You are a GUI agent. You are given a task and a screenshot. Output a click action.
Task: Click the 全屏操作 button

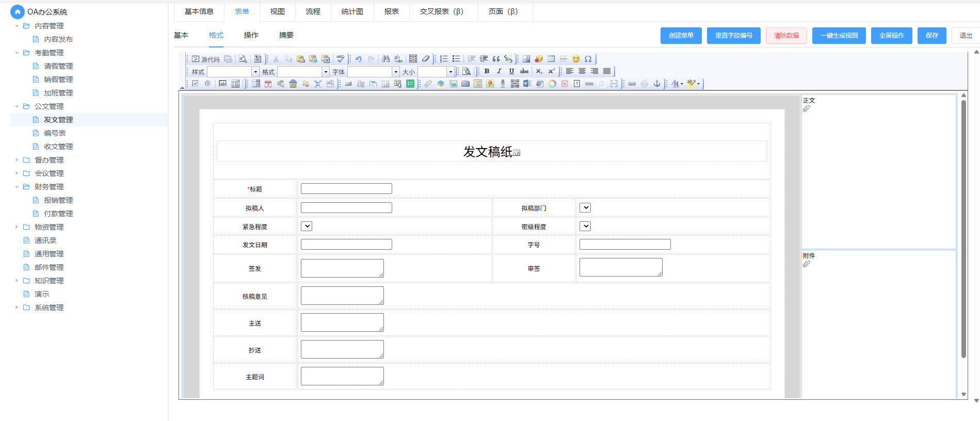coord(892,36)
